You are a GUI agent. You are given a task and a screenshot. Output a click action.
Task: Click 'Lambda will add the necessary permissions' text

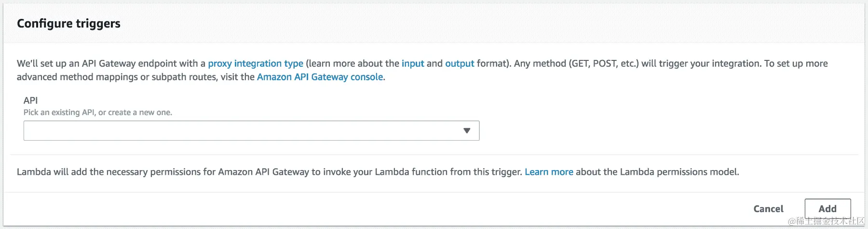coord(116,172)
